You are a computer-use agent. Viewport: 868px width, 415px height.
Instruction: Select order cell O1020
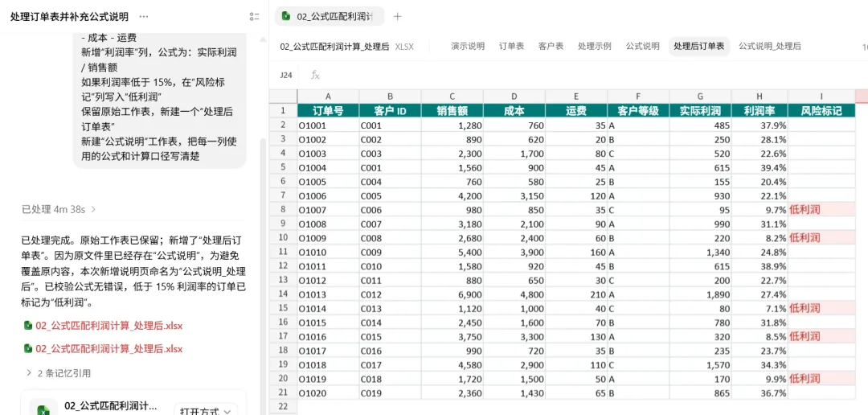[328, 392]
